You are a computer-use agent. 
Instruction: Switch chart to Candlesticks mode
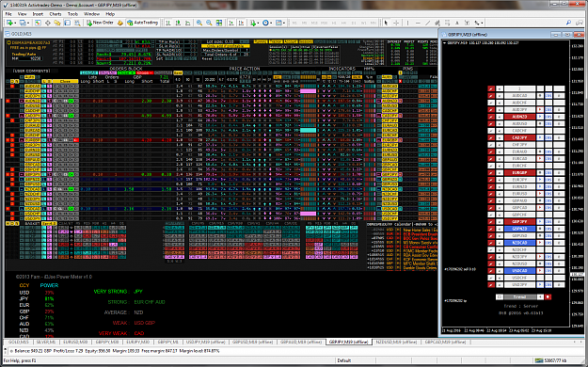click(x=178, y=23)
